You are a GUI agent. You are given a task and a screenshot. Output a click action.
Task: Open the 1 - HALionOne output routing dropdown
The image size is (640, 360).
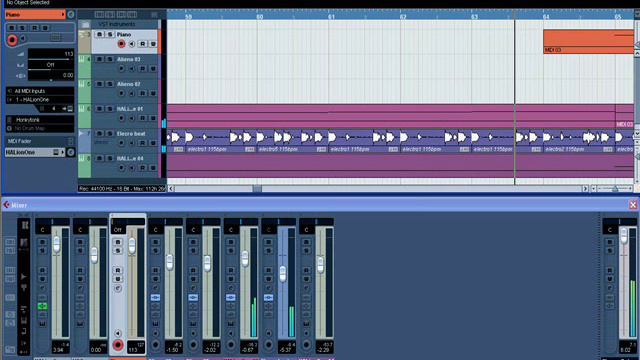(x=40, y=100)
